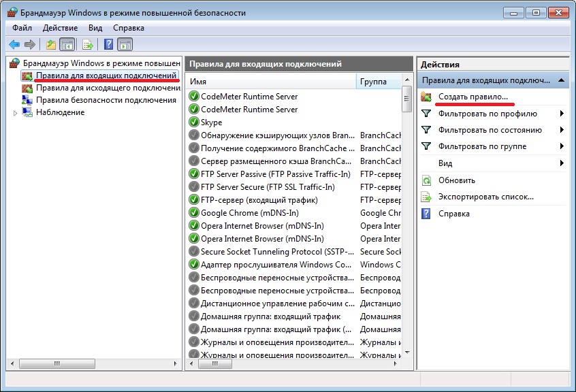The width and height of the screenshot is (576, 392).
Task: Open Фильтровать по группе submenu arrow
Action: pos(562,146)
